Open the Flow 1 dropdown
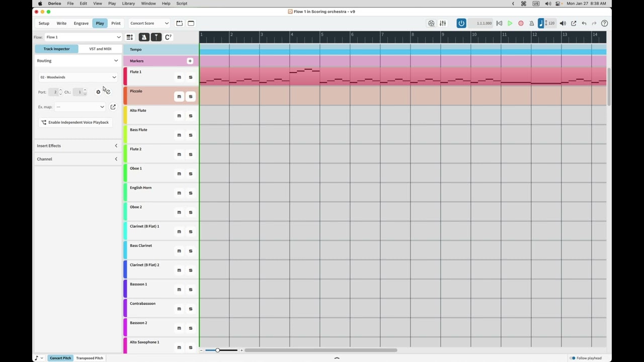The image size is (644, 362). click(x=83, y=37)
